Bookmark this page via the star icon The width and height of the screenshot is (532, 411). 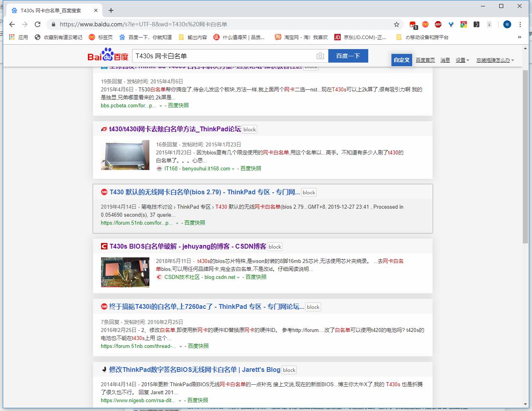[397, 24]
